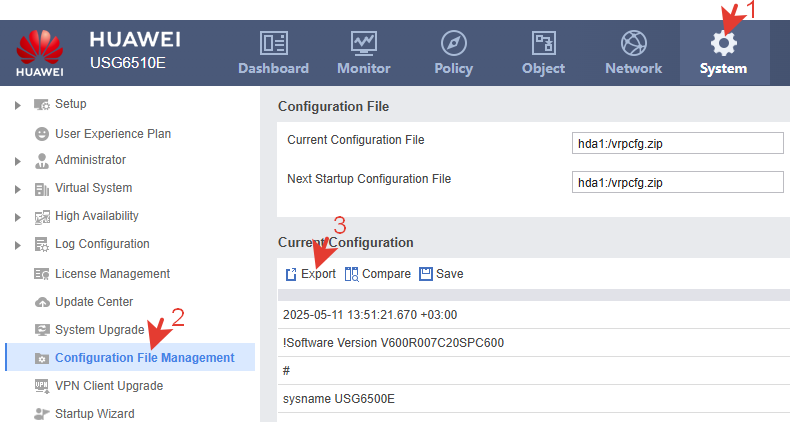
Task: Click the Huawei logo
Action: click(x=39, y=52)
